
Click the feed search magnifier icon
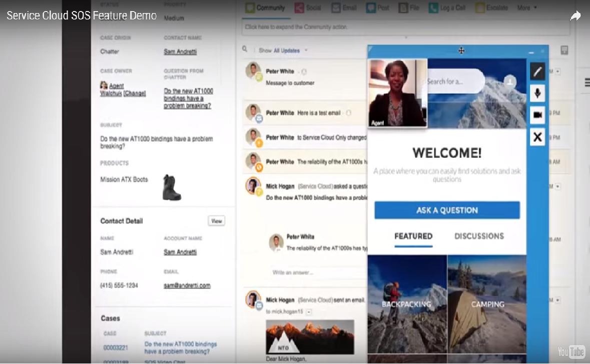pos(245,49)
